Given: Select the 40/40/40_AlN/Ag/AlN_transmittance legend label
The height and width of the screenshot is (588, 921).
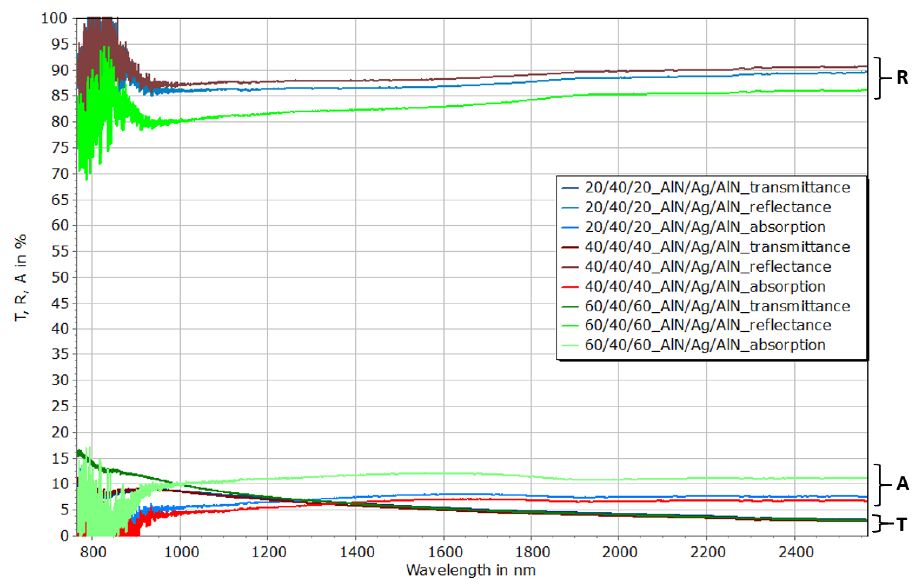Looking at the screenshot, I should (x=717, y=247).
